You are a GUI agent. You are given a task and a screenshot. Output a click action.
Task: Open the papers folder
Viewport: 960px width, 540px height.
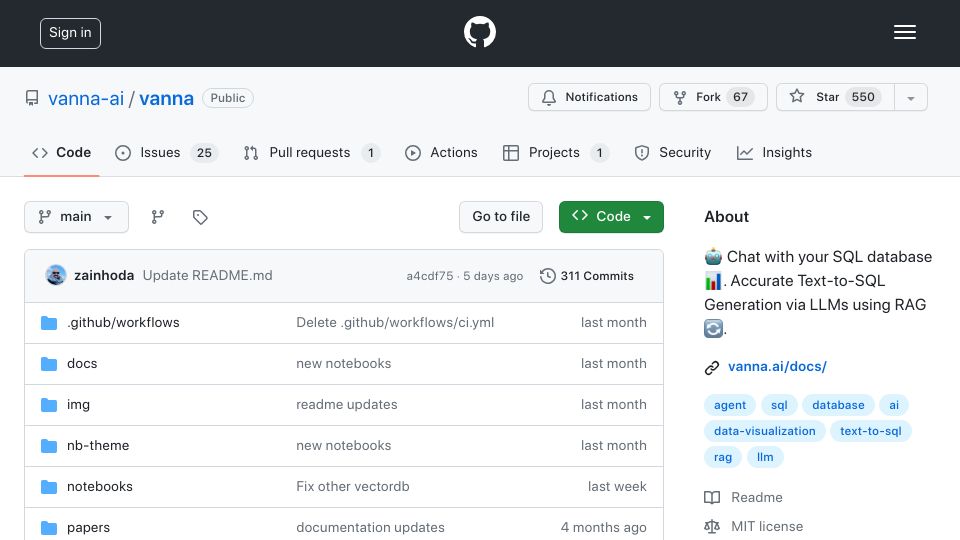click(88, 528)
